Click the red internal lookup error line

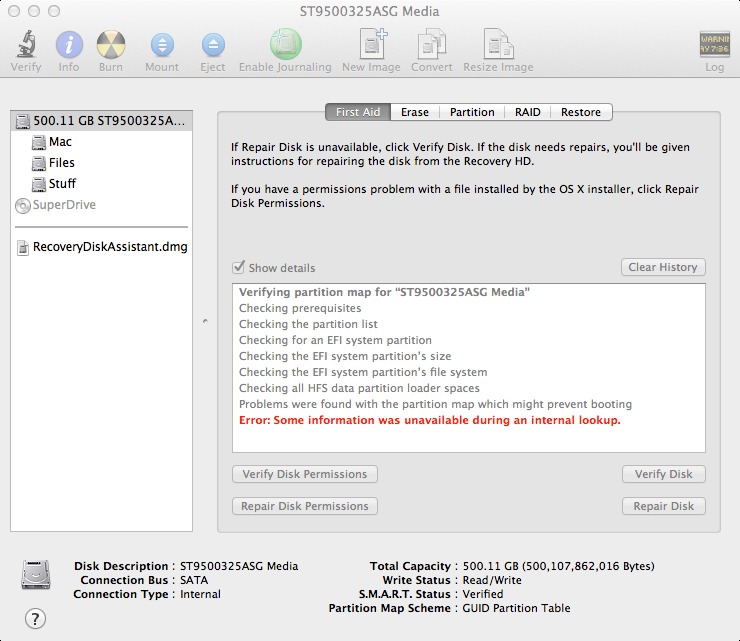pyautogui.click(x=429, y=420)
